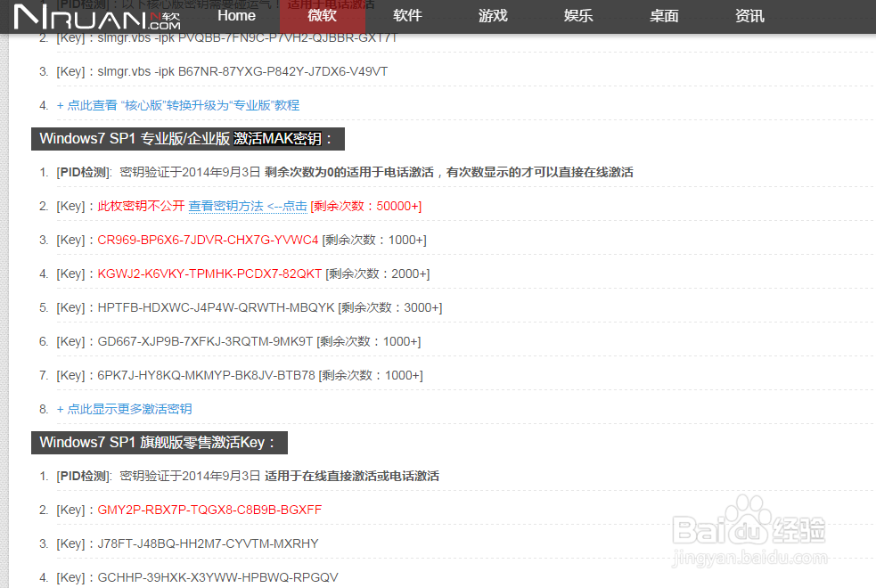This screenshot has height=588, width=876.
Task: Click the red text 此枚密钥不公开
Action: tap(141, 206)
